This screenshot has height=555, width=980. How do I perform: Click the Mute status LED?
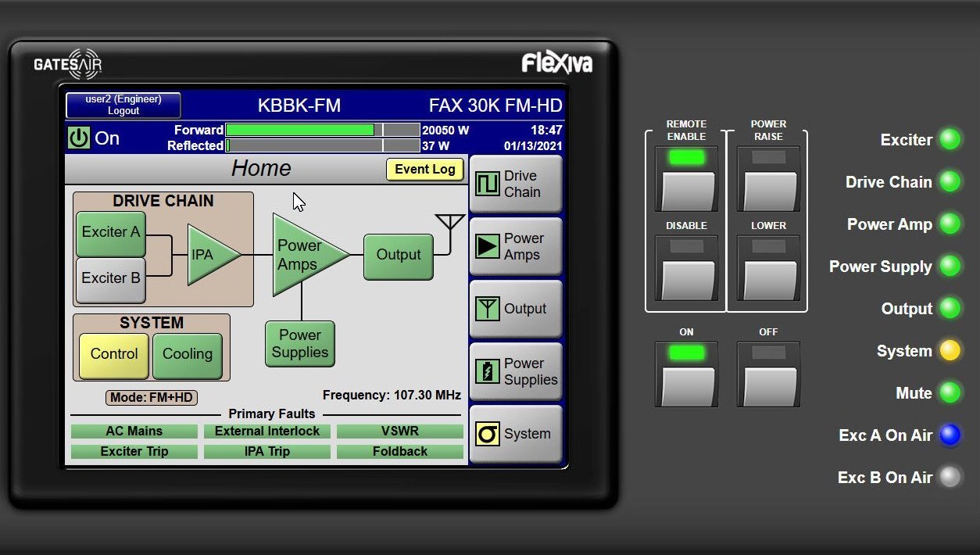(x=950, y=393)
